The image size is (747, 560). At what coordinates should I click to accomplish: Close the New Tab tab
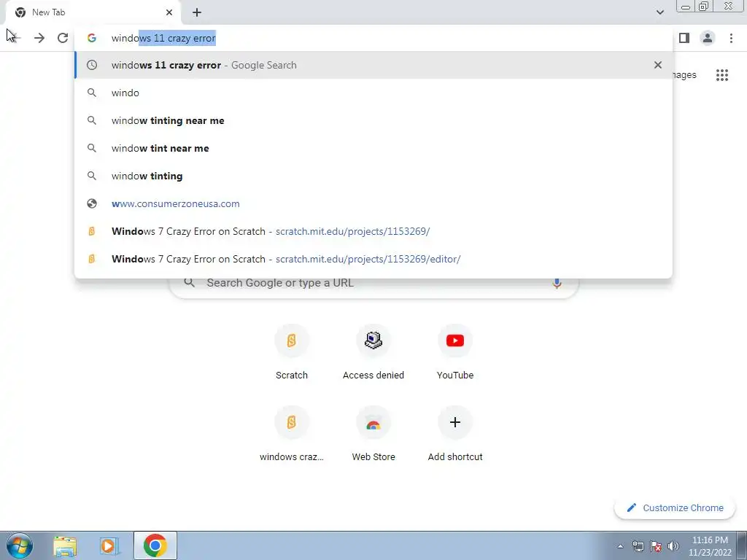point(169,12)
